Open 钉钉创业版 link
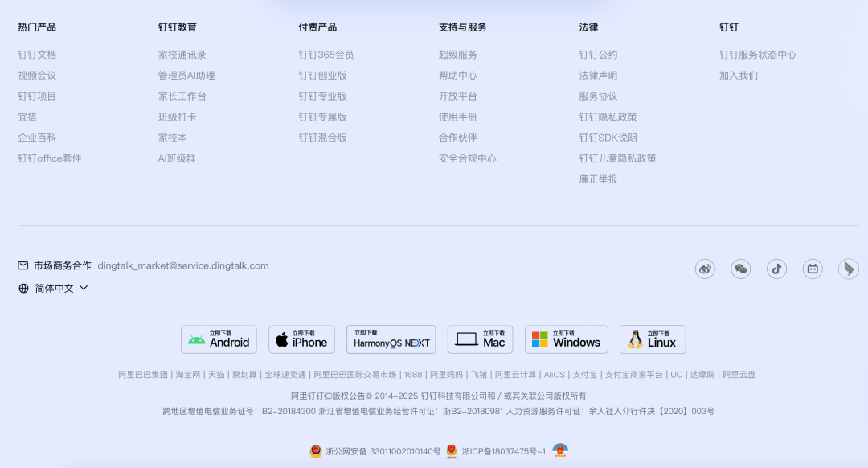Screen dimensions: 868x468 point(323,76)
